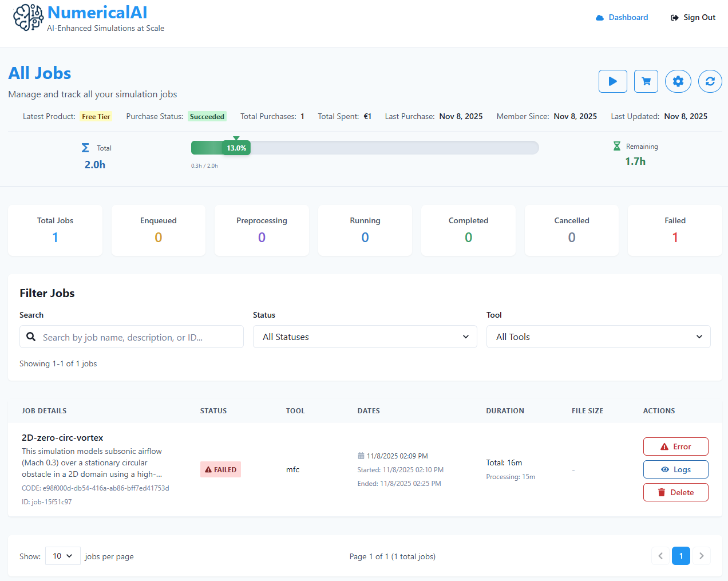Open the job Logs button
Image resolution: width=728 pixels, height=581 pixels.
coord(676,469)
